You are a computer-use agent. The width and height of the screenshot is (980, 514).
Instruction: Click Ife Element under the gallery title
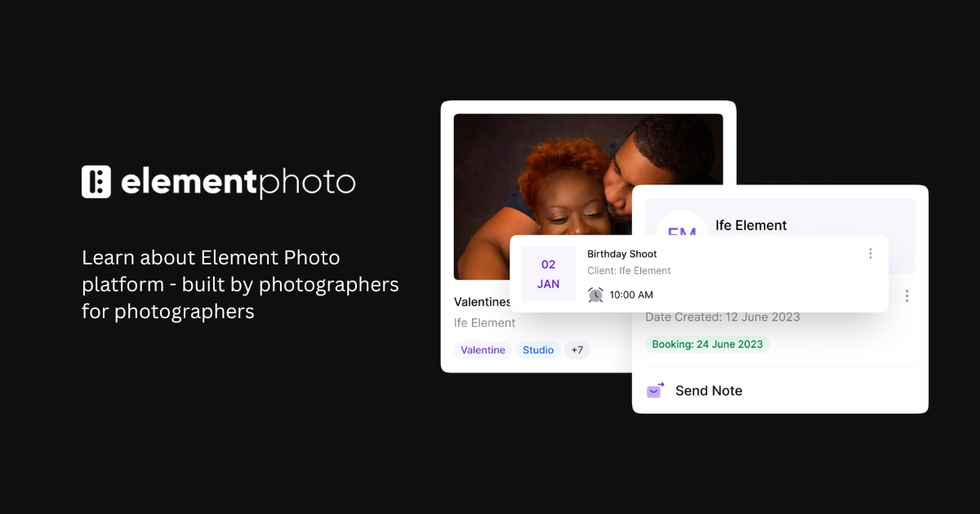(485, 323)
